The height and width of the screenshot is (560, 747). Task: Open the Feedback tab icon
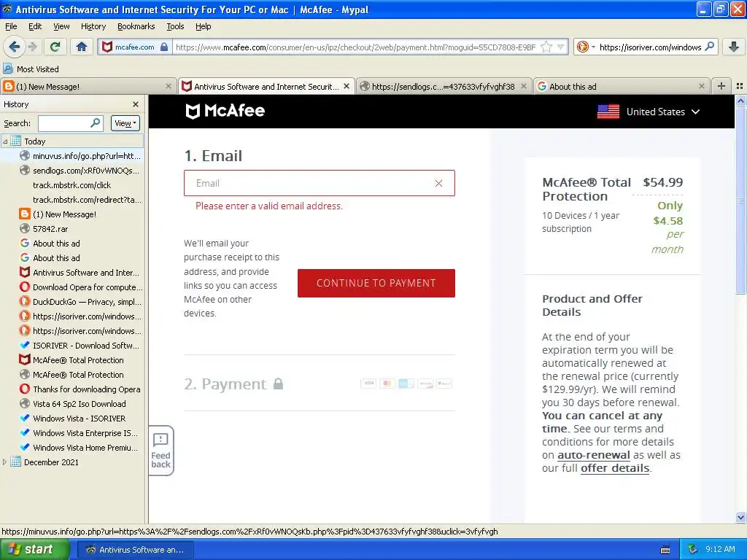click(x=161, y=451)
